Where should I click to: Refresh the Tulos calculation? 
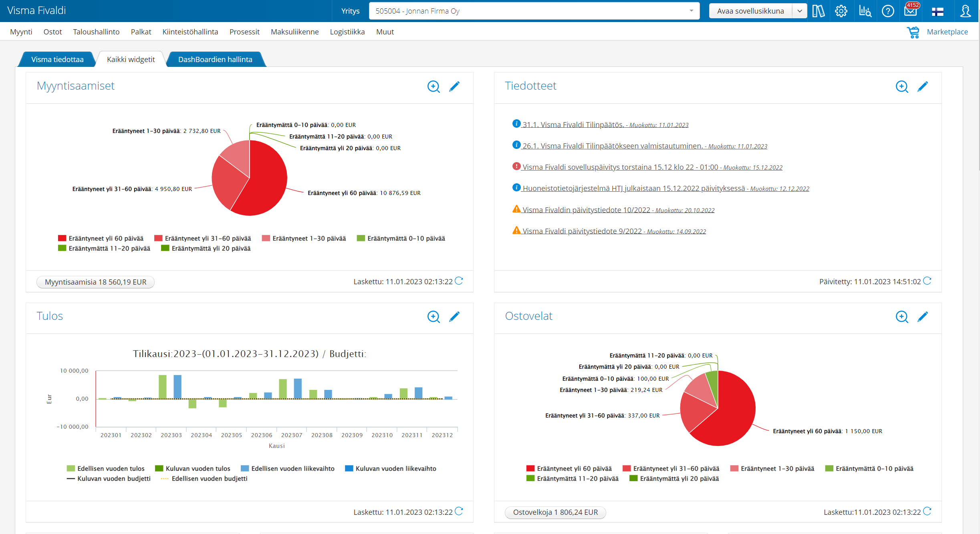coord(459,511)
